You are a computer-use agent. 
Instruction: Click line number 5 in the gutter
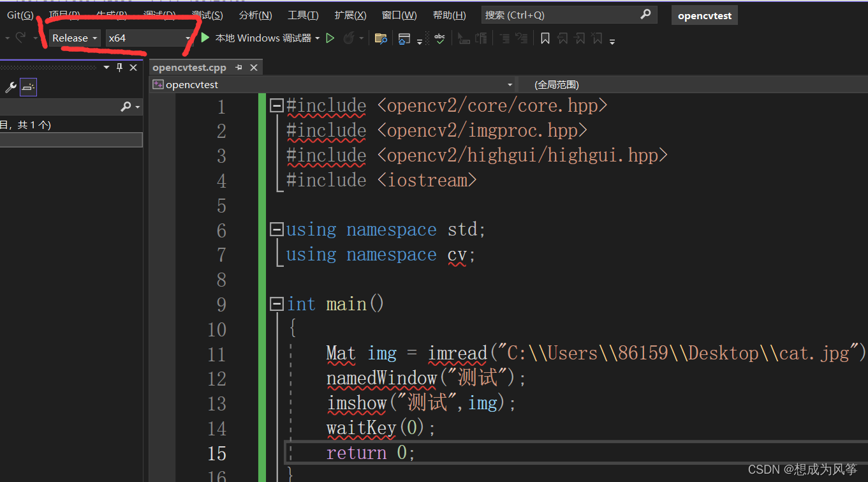point(221,206)
